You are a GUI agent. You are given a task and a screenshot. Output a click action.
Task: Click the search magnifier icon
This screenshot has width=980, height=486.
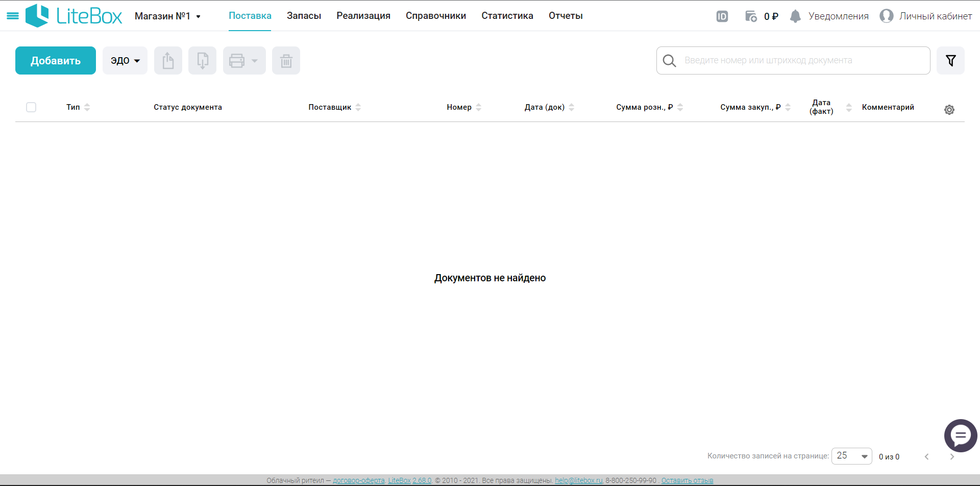click(x=669, y=61)
